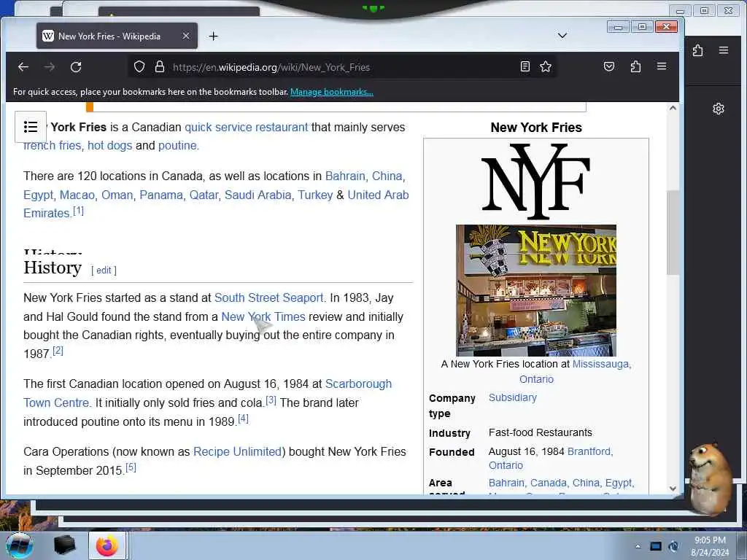The image size is (747, 560).
Task: Follow Brantford link in Founded row
Action: (x=589, y=451)
